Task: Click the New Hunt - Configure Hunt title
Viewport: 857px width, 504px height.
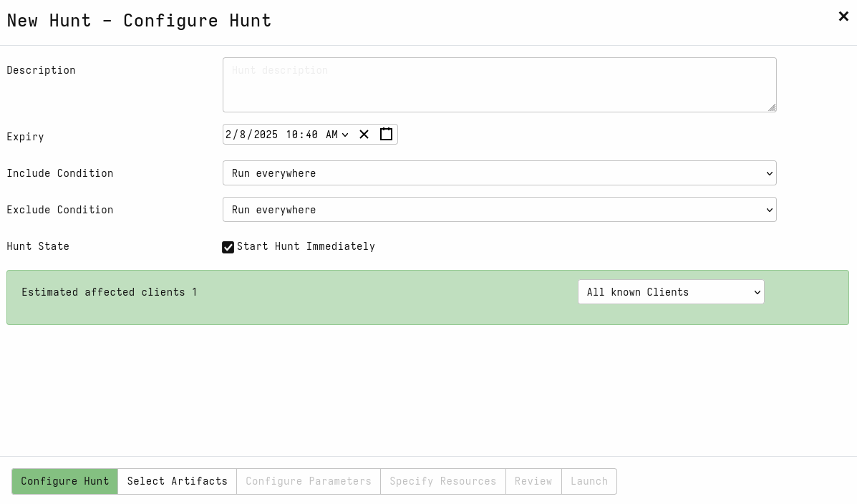Action: click(139, 21)
